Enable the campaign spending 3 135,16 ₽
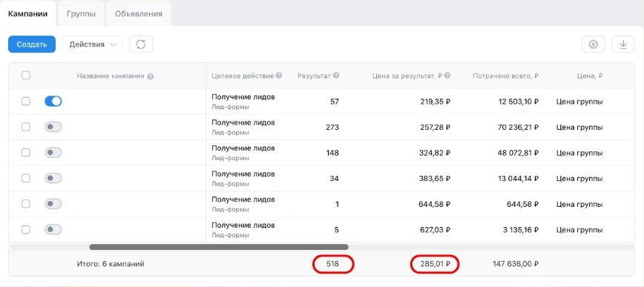This screenshot has width=644, height=287. 53,229
